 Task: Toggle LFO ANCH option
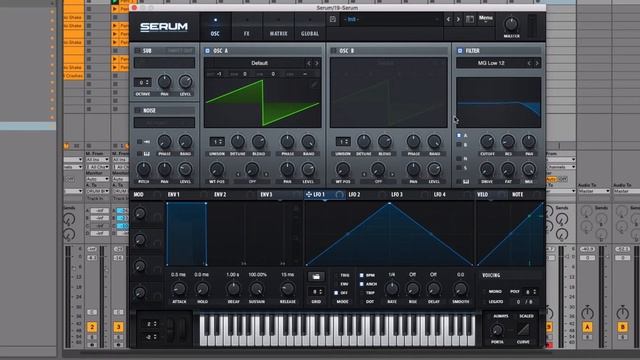tap(362, 284)
